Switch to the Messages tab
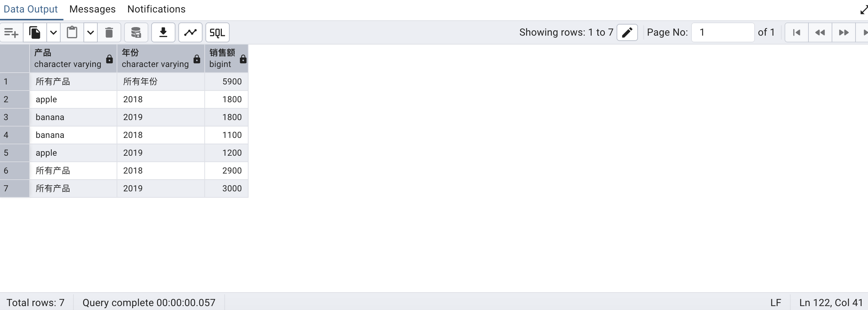 point(92,9)
